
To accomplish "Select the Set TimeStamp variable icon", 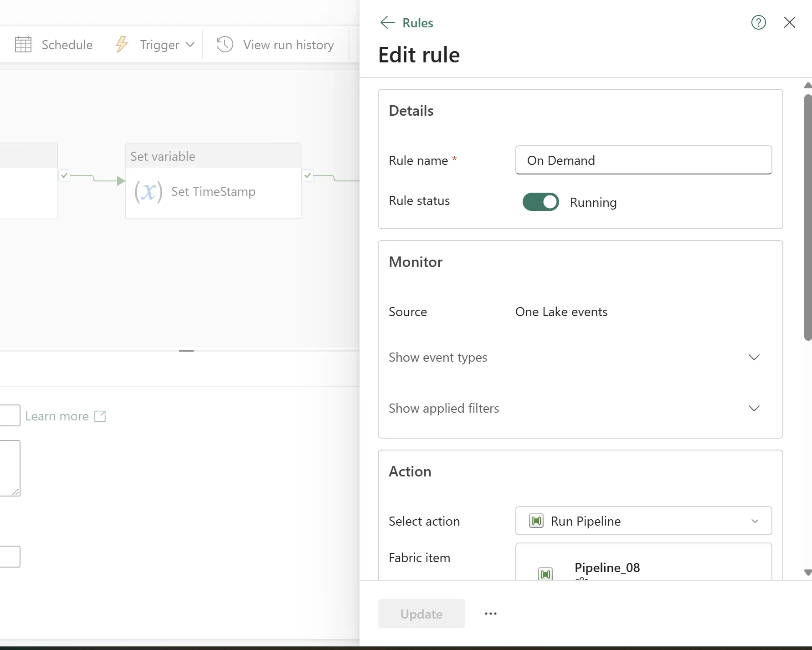I will (148, 192).
